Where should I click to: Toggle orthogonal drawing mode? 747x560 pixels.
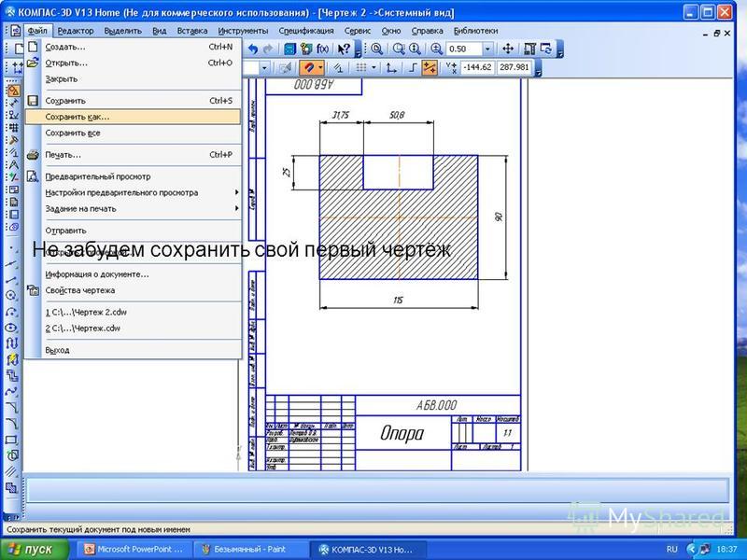click(x=413, y=67)
